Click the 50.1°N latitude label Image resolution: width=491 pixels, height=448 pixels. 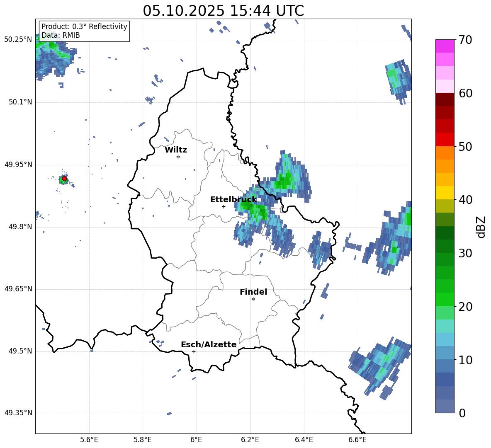(20, 102)
